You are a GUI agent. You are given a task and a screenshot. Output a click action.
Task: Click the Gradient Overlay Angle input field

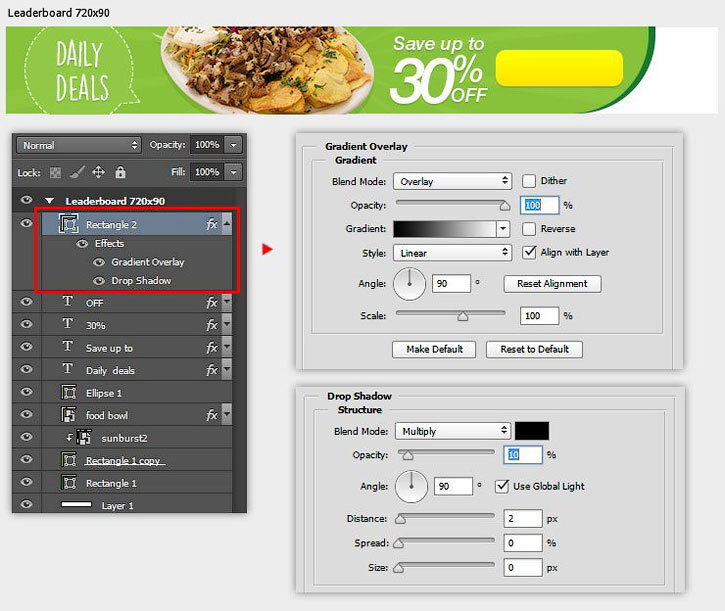click(x=451, y=284)
